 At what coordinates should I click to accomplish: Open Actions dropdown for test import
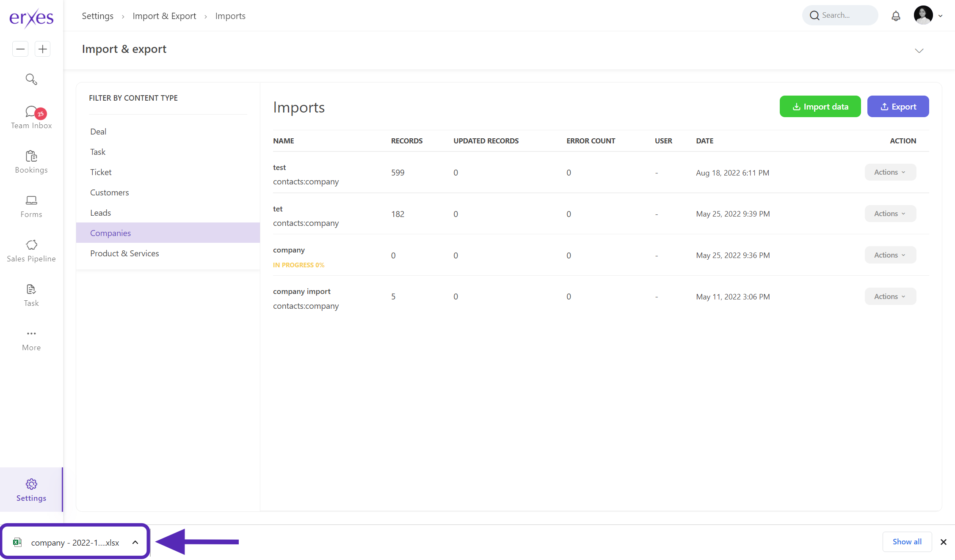click(x=890, y=172)
